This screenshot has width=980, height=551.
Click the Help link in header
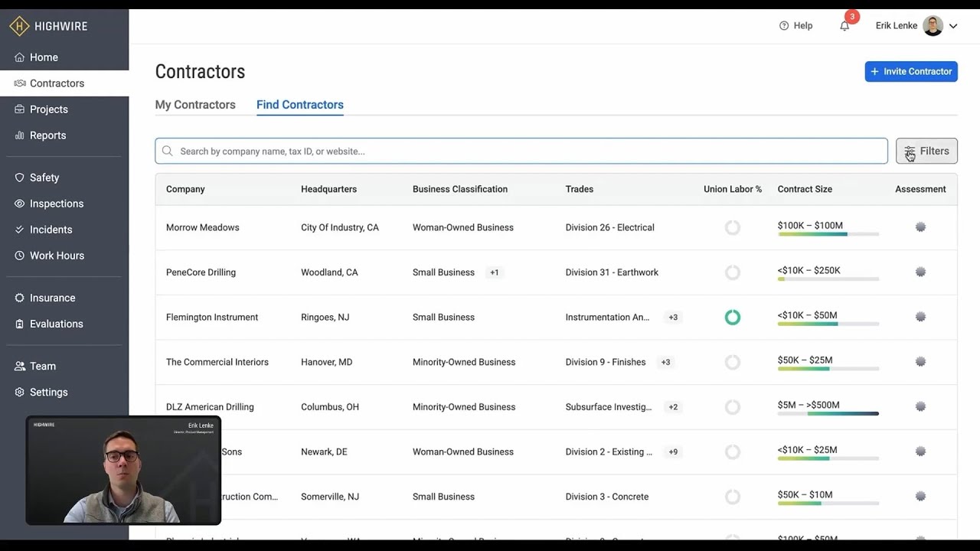[x=795, y=26]
